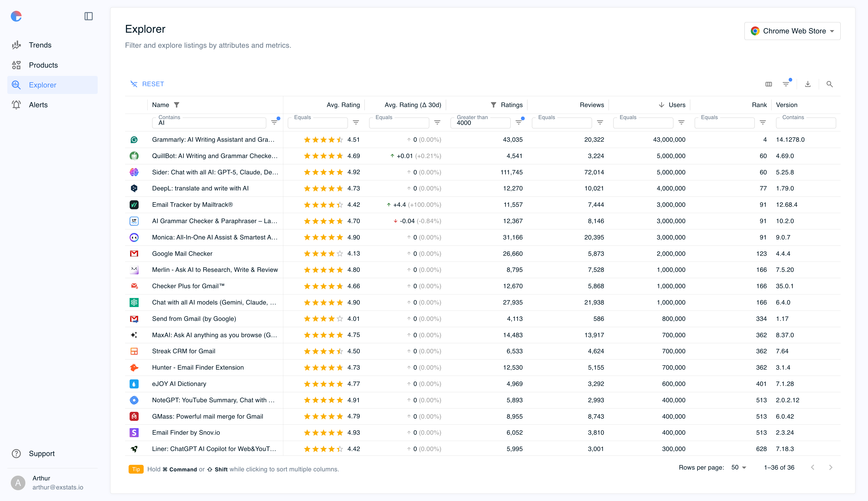Click the download export icon
The image size is (868, 501).
pos(808,84)
